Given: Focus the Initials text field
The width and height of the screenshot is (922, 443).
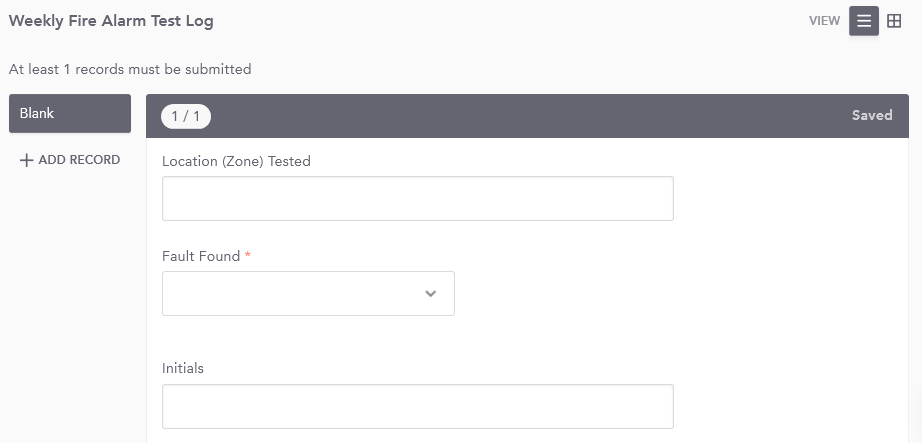Looking at the screenshot, I should pyautogui.click(x=417, y=407).
